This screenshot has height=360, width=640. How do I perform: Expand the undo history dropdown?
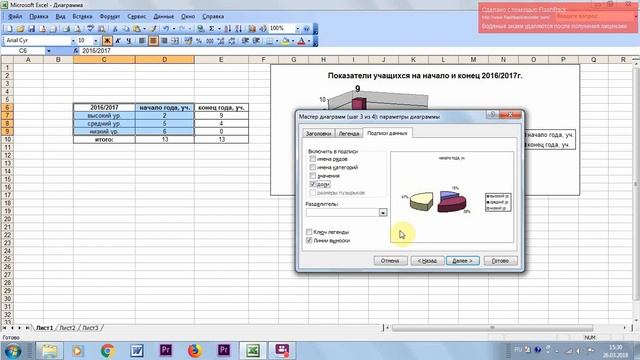(173, 29)
